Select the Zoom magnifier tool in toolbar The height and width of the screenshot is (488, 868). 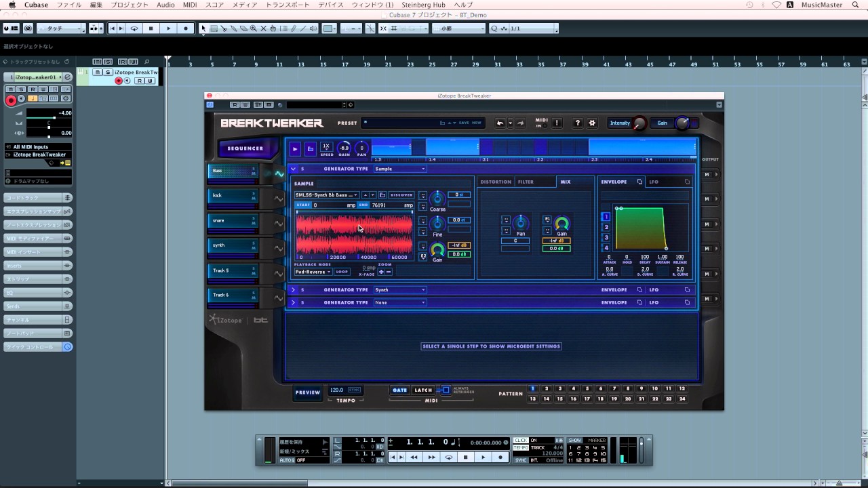click(254, 28)
